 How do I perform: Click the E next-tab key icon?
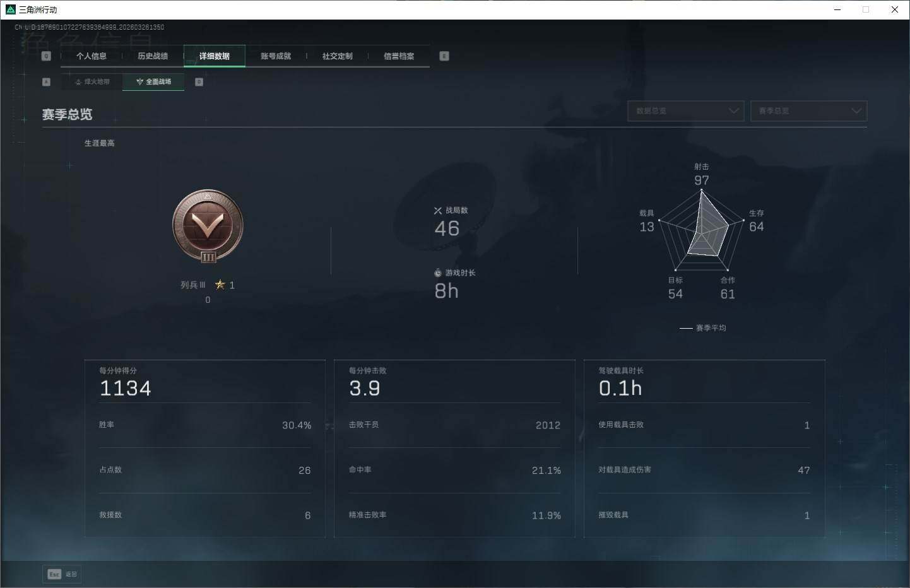point(444,56)
